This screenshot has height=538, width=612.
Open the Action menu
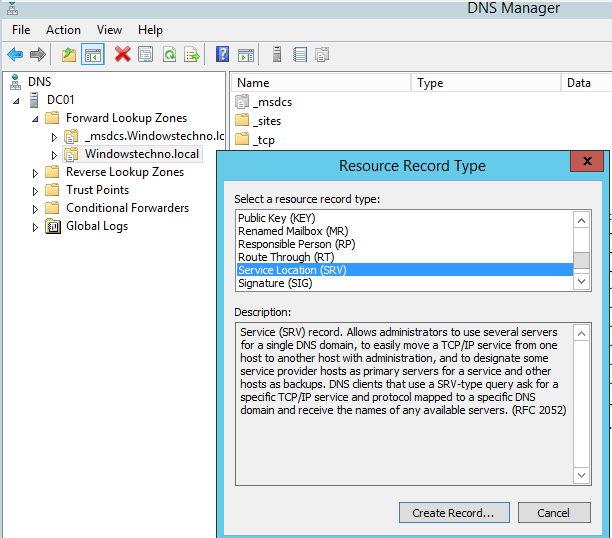(x=63, y=30)
